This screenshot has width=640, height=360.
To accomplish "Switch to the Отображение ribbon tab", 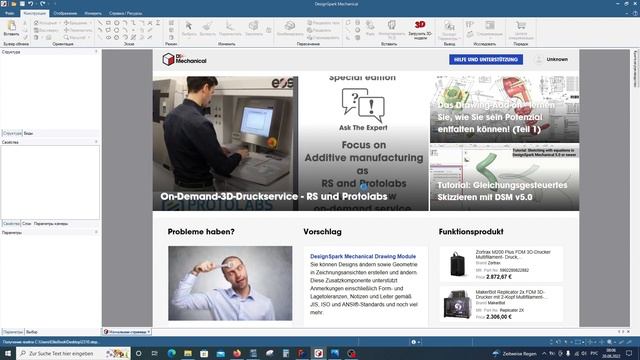I will 65,13.
